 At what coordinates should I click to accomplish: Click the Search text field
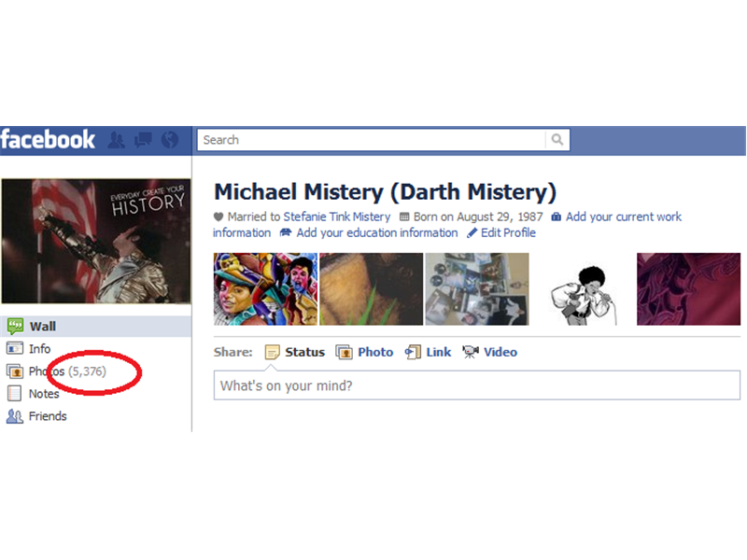click(x=371, y=139)
